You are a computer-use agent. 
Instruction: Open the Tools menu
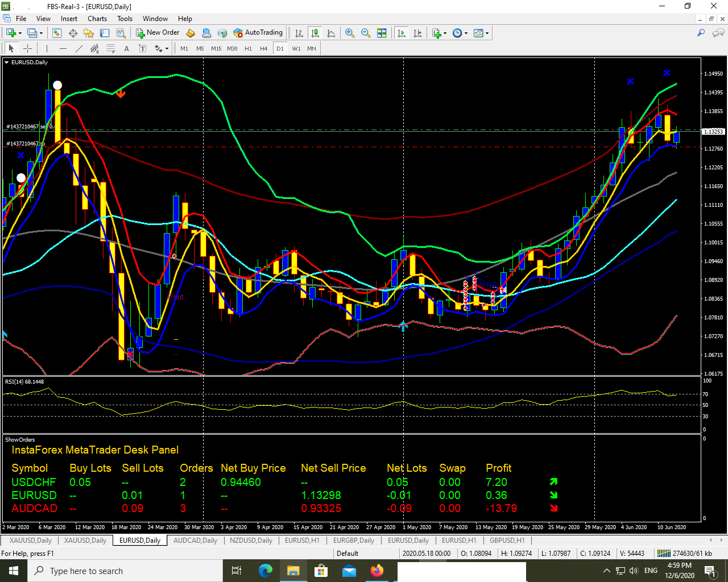point(125,19)
